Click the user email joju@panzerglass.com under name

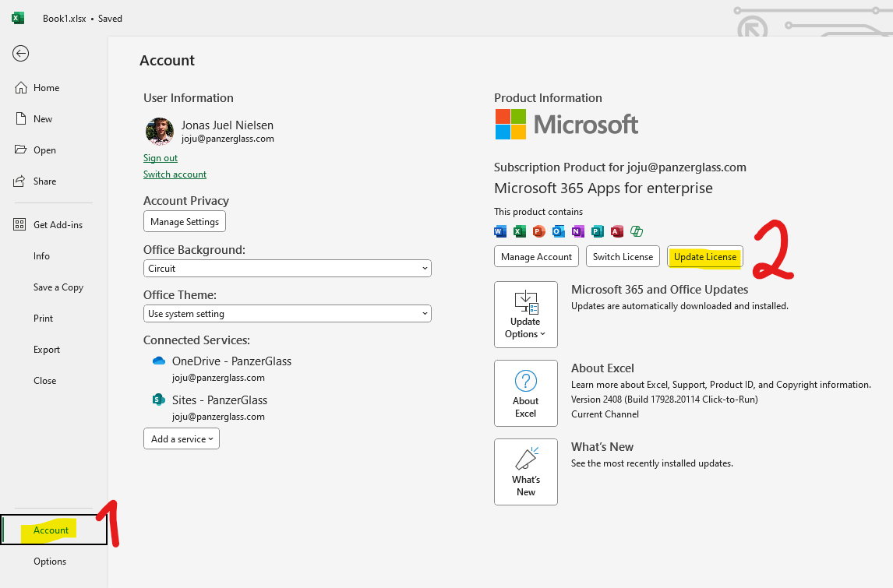pyautogui.click(x=228, y=139)
